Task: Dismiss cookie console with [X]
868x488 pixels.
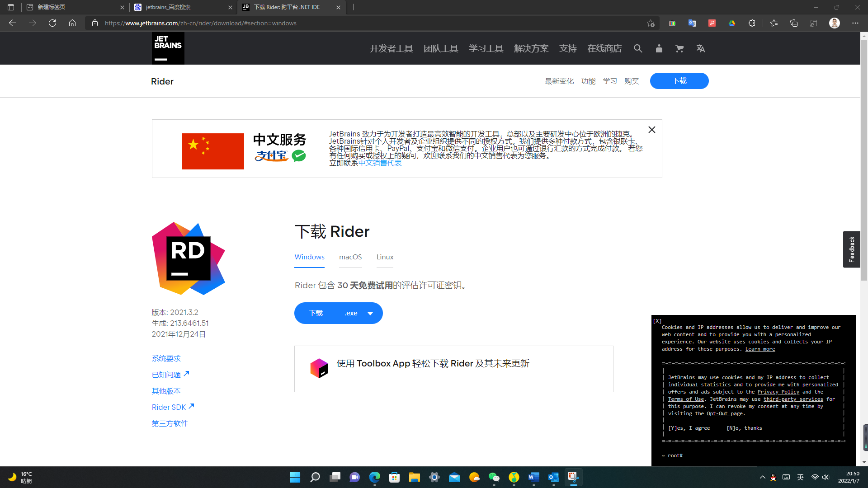Action: (x=657, y=321)
